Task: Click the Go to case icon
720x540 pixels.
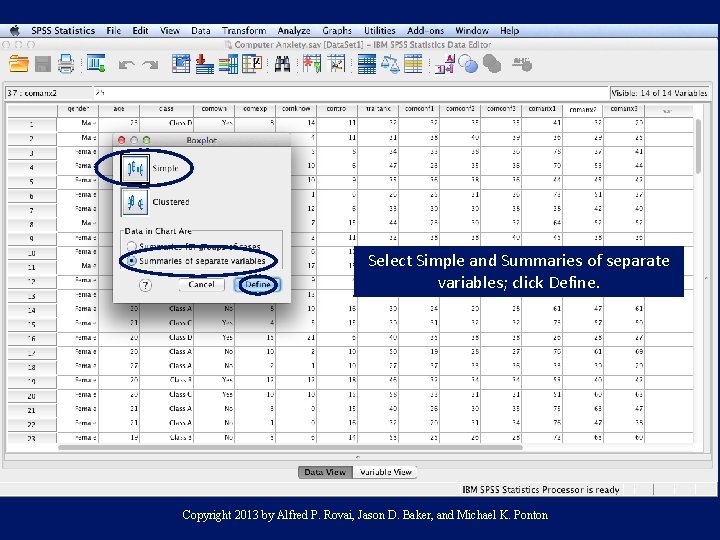Action: tap(181, 64)
